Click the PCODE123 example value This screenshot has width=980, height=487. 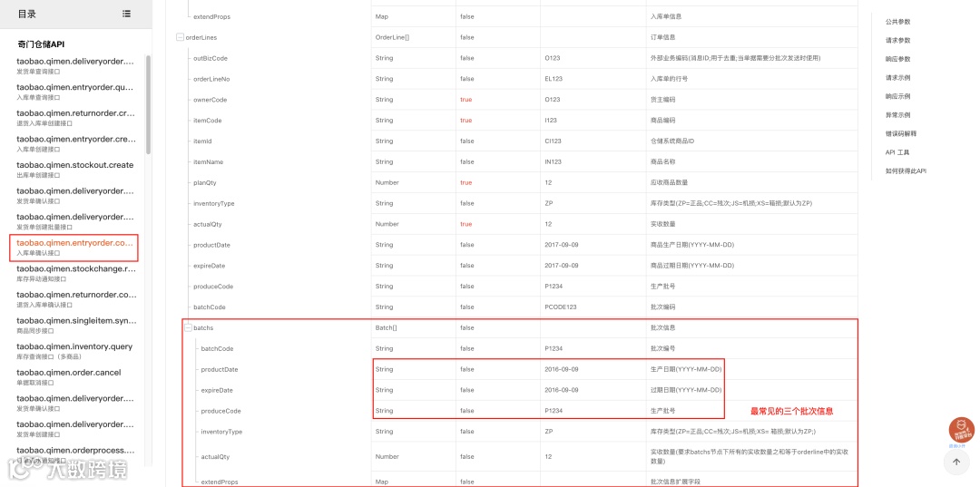point(561,307)
